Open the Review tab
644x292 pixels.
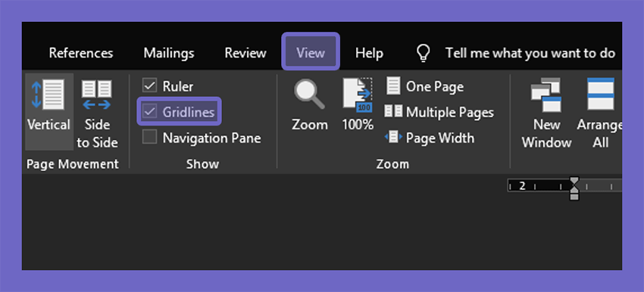(x=245, y=53)
